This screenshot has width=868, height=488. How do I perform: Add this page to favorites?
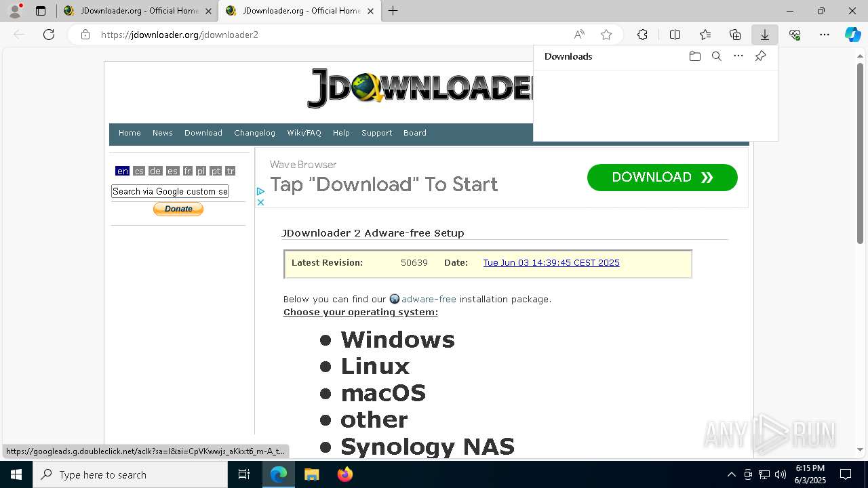point(606,35)
